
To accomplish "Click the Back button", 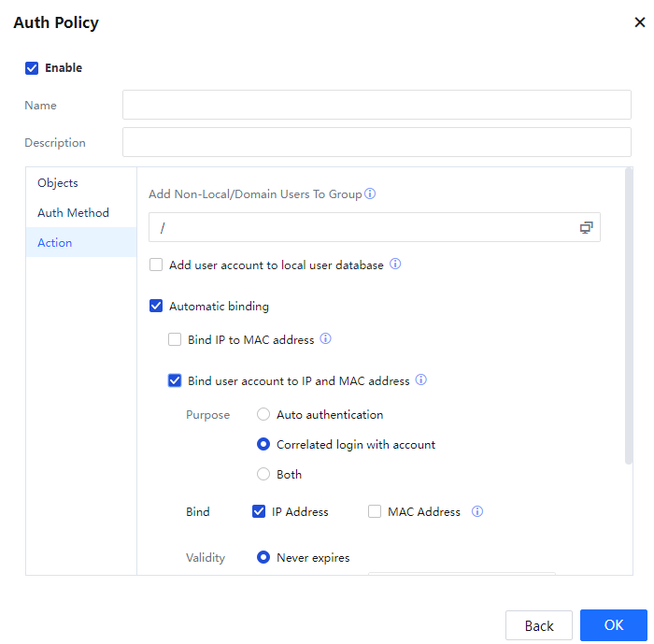I will click(x=538, y=625).
